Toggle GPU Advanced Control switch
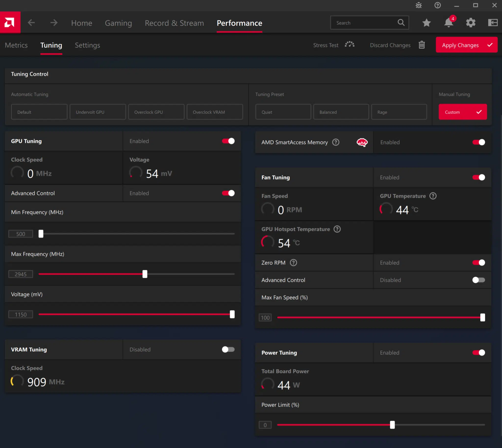Screen dimensions: 502x448 coord(228,193)
